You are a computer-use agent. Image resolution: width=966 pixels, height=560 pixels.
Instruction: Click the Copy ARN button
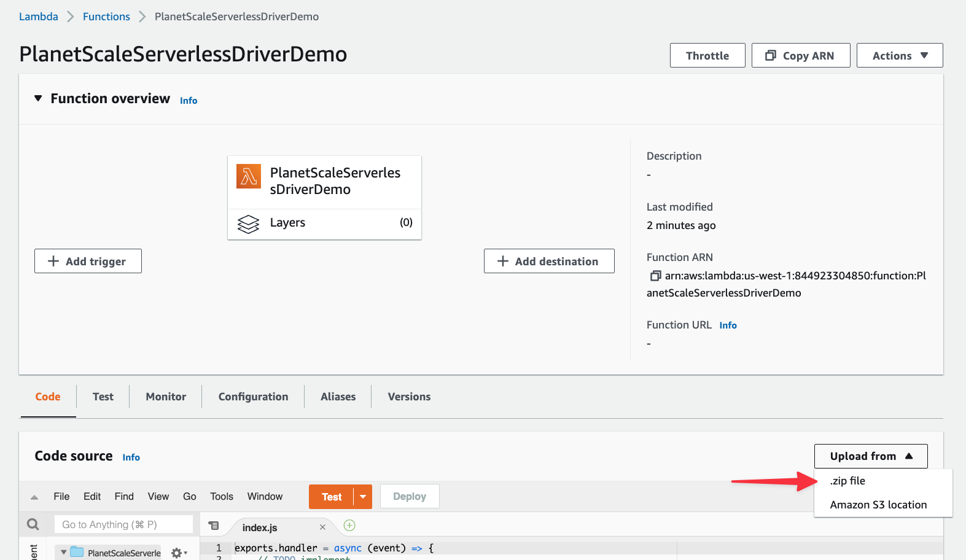point(801,55)
